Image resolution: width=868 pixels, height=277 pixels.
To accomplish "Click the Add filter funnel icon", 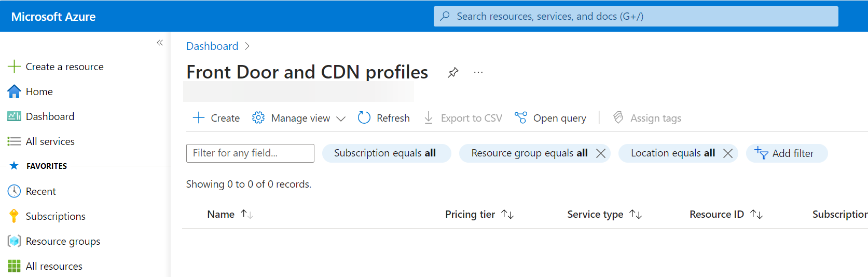I will (x=761, y=153).
